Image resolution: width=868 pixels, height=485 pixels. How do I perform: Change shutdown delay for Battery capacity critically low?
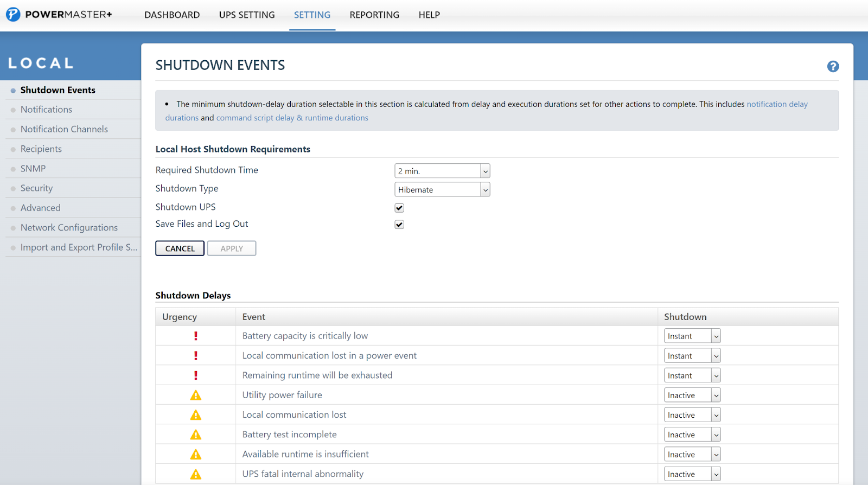[692, 336]
